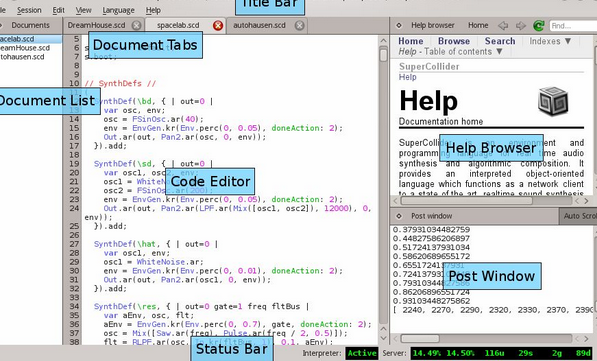Open the Browse link in help page
The image size is (597, 361).
click(x=454, y=41)
